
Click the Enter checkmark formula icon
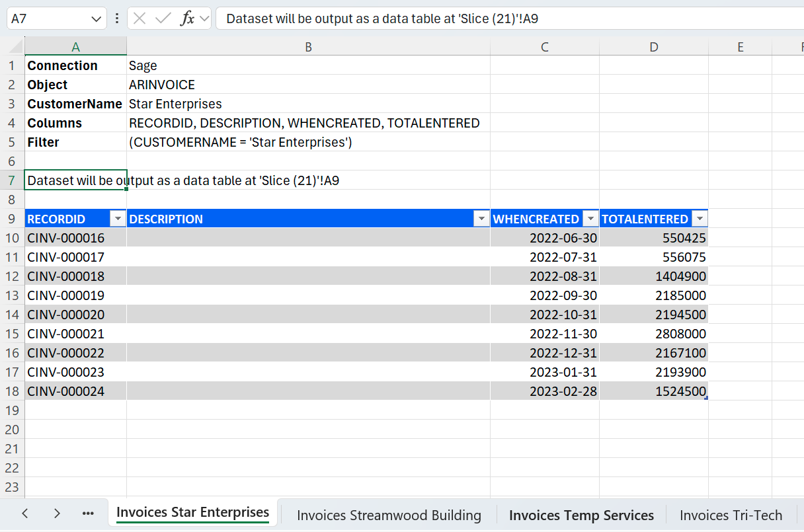coord(163,19)
